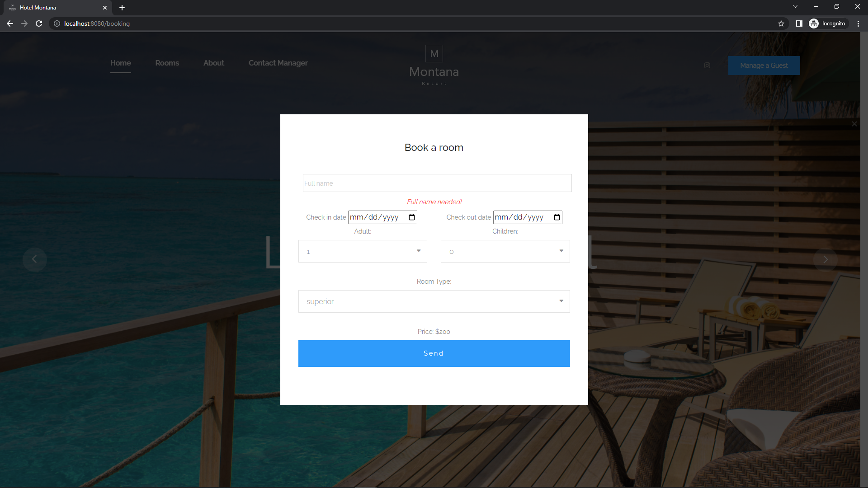Image resolution: width=868 pixels, height=488 pixels.
Task: Open the check-out date calendar picker
Action: [x=557, y=217]
